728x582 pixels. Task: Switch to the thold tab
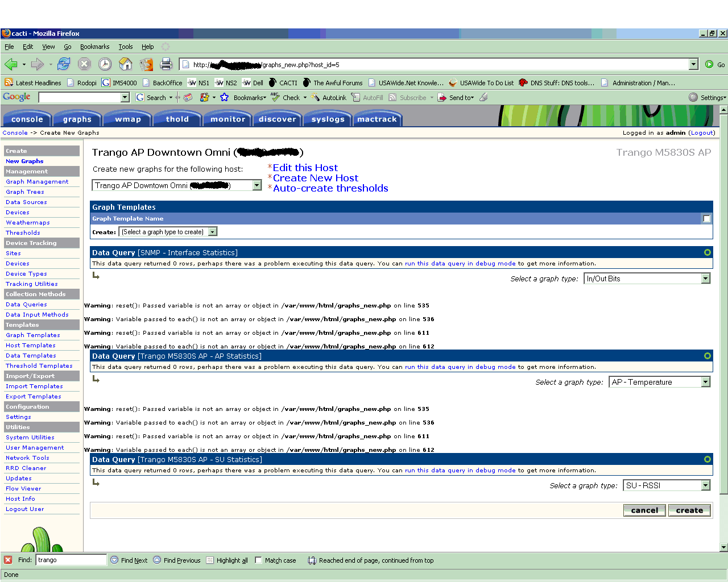[x=177, y=119]
